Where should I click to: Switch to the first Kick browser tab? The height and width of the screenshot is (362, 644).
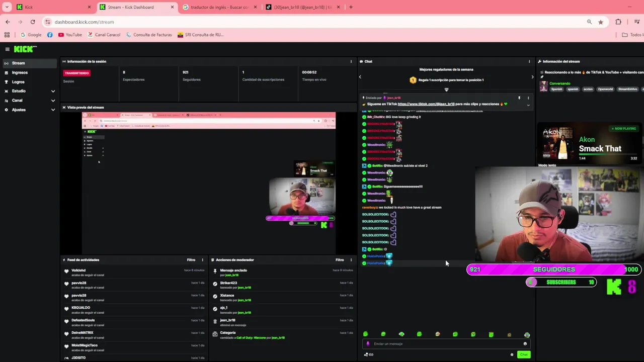coord(54,7)
